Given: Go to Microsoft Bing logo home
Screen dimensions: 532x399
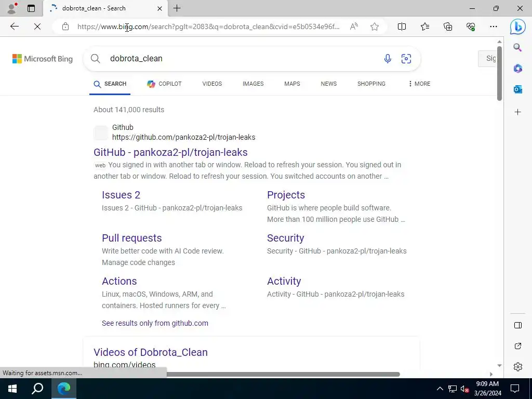Looking at the screenshot, I should click(43, 59).
